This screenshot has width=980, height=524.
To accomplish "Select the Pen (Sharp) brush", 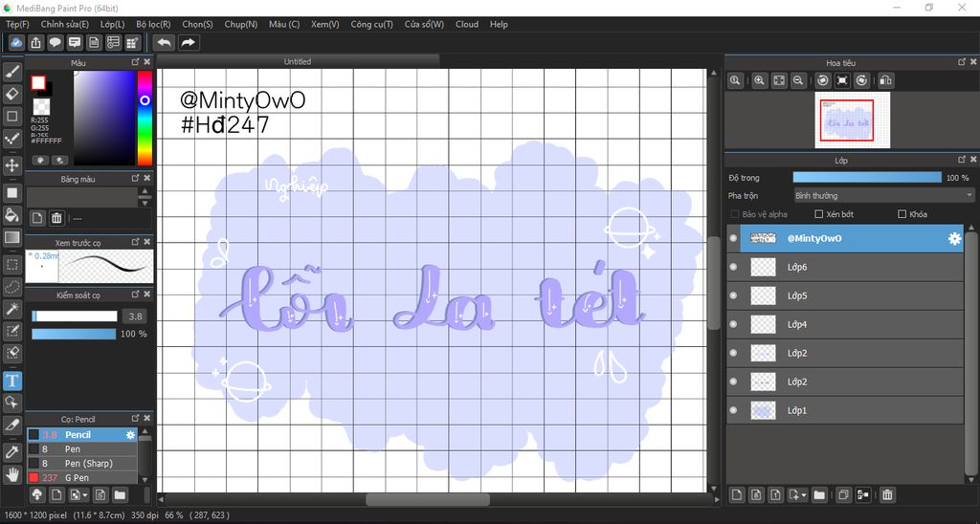I will (x=82, y=464).
